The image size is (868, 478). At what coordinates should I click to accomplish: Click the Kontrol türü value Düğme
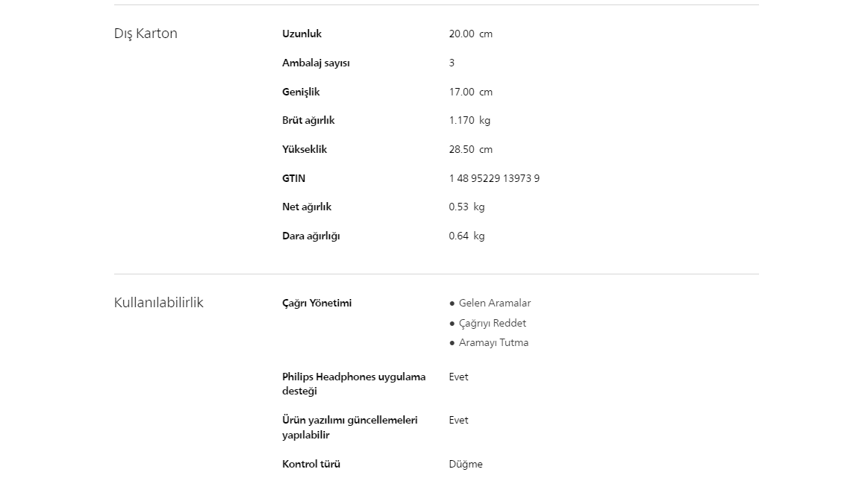(466, 464)
